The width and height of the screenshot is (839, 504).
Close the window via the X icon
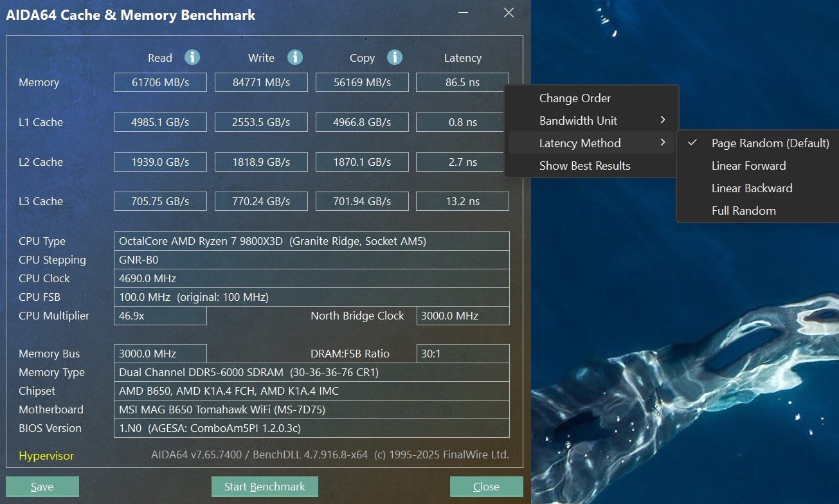[x=509, y=12]
